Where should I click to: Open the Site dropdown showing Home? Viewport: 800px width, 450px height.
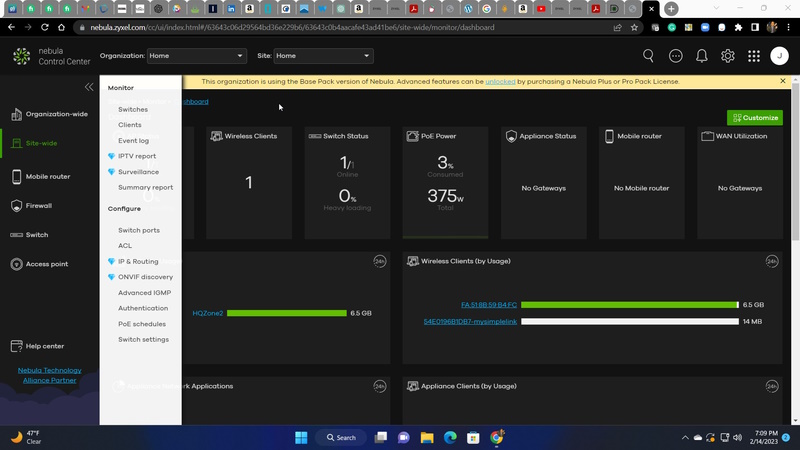click(x=323, y=56)
